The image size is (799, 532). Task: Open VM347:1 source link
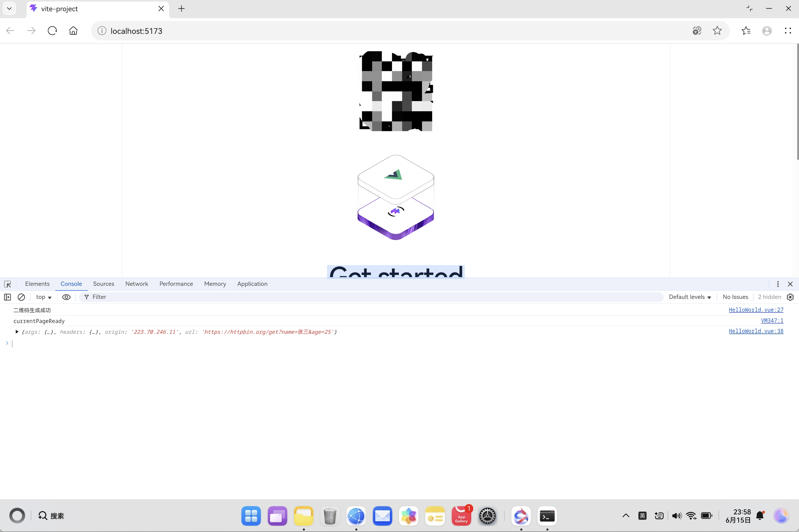(772, 321)
